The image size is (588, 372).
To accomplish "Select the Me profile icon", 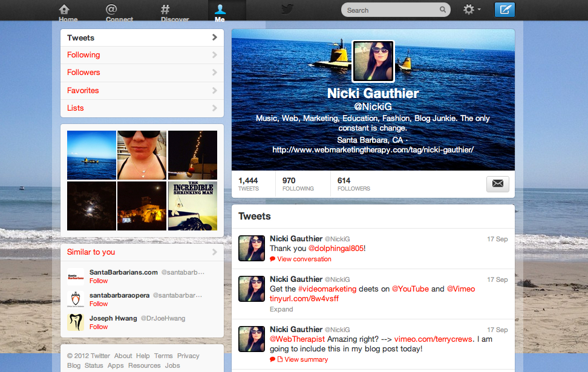I will [x=220, y=9].
